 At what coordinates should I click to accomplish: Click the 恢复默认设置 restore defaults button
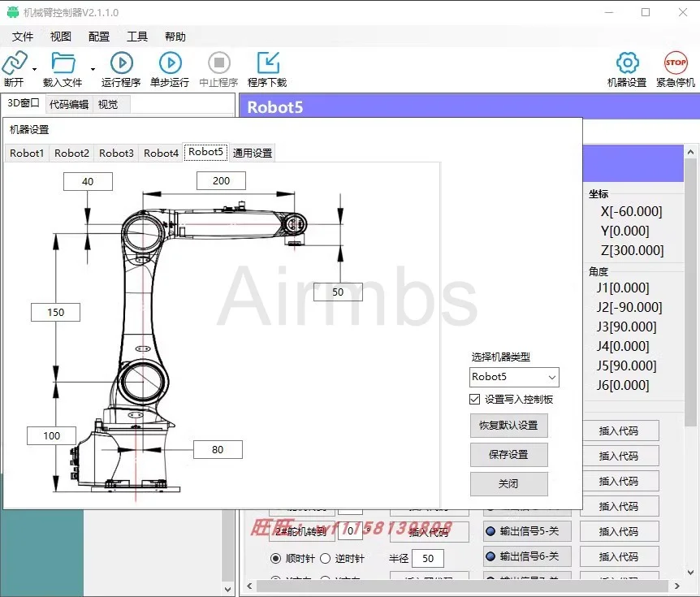click(508, 425)
